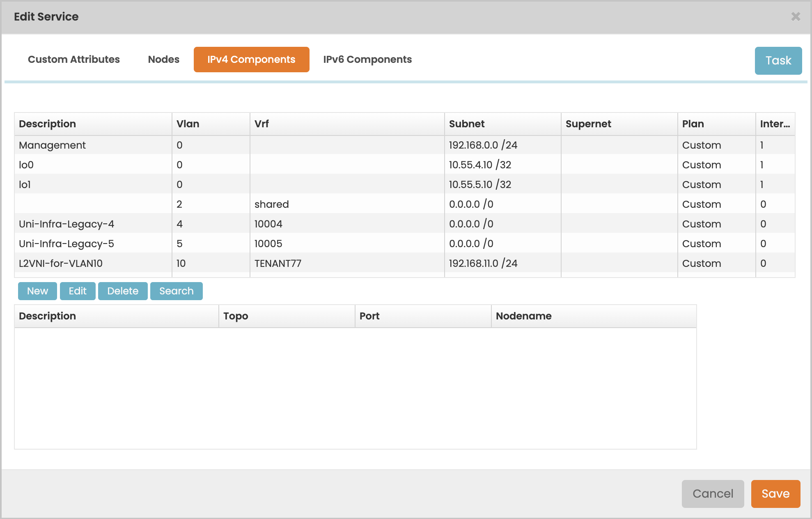This screenshot has width=812, height=519.
Task: Select the IPv4 Components tab
Action: click(x=251, y=60)
